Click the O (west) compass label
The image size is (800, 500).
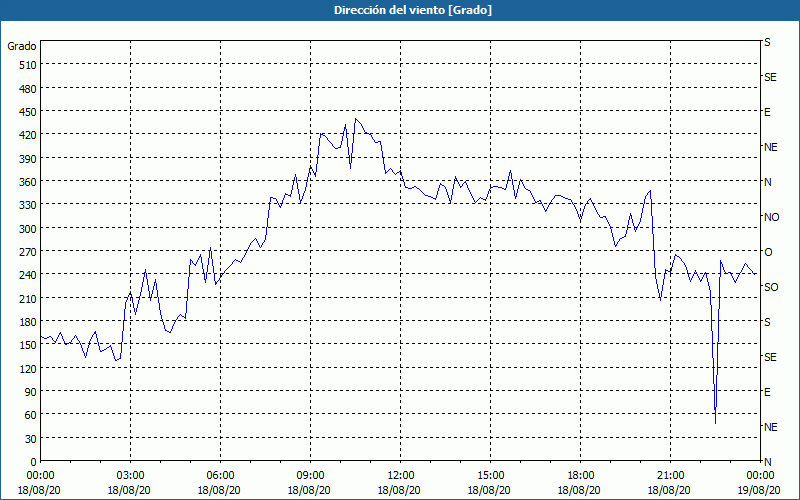[768, 252]
